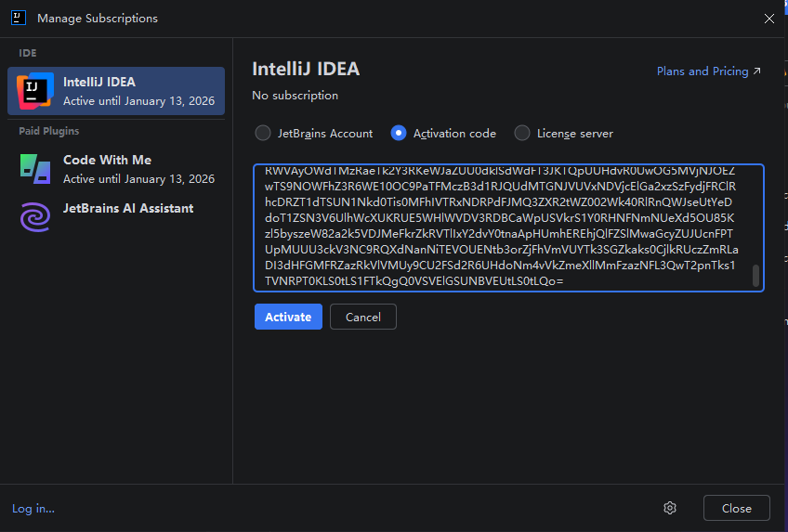Viewport: 788px width, 532px height.
Task: Click the 'Paid Plugins' section header
Action: [x=48, y=131]
